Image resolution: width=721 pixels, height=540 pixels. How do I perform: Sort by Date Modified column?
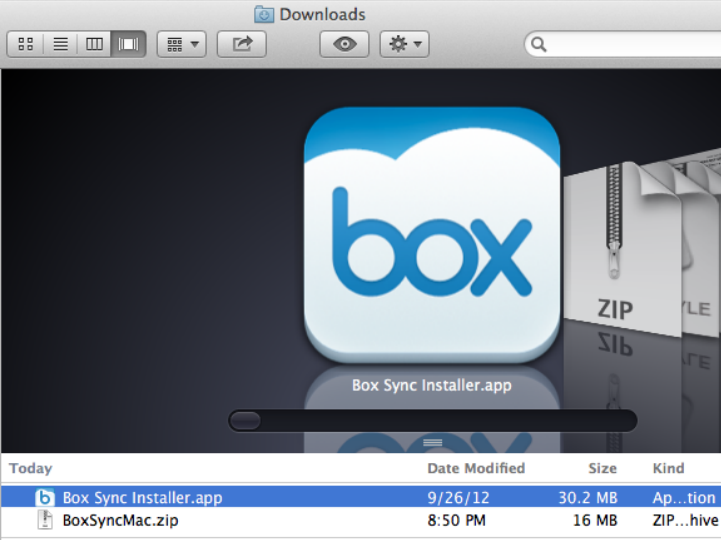tap(476, 468)
